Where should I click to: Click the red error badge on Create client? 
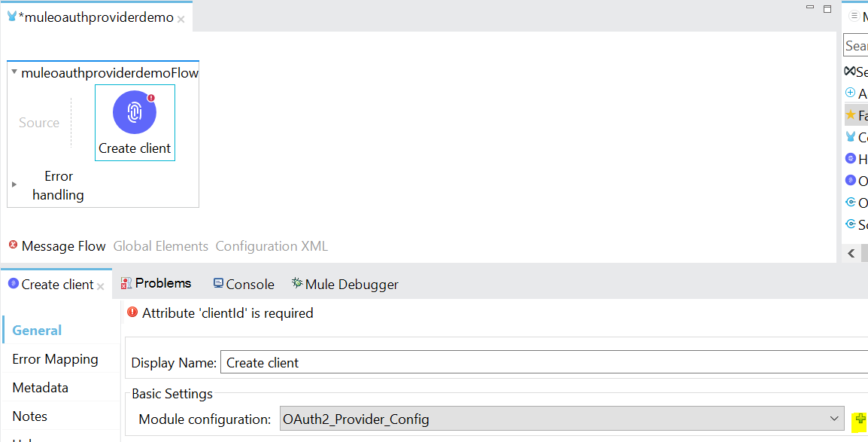150,98
